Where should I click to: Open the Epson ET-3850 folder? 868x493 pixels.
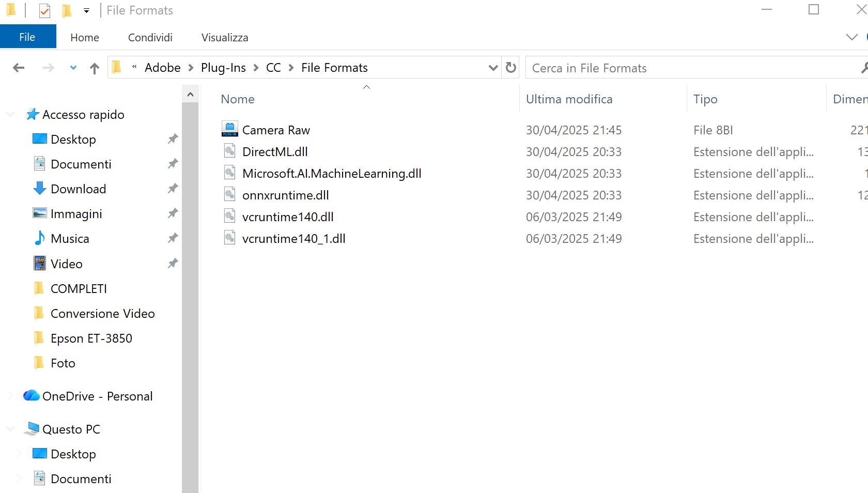point(91,338)
